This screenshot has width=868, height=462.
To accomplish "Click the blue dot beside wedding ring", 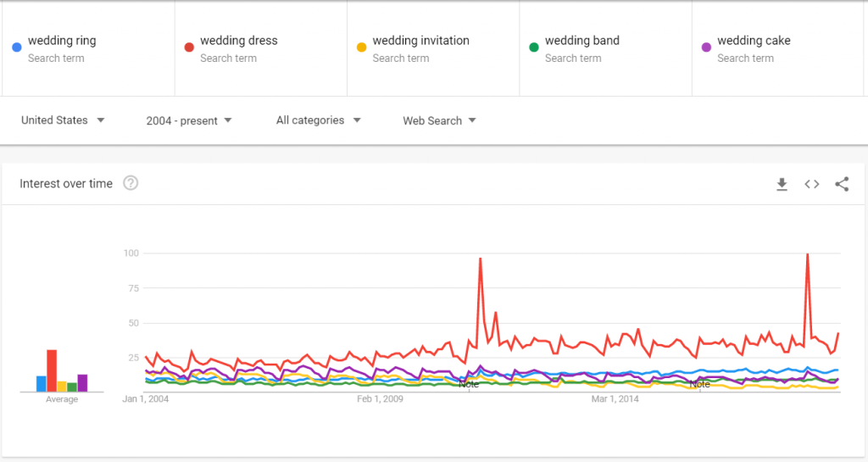I will (x=16, y=47).
